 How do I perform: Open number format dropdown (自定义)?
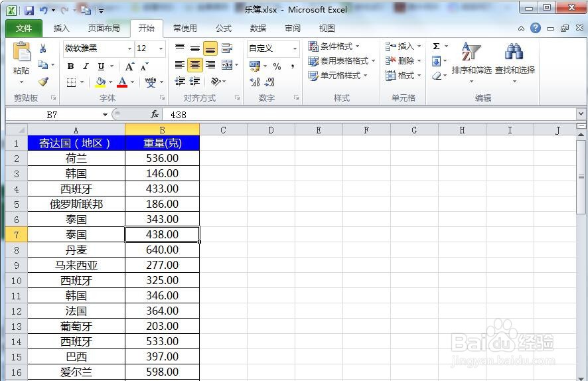click(x=295, y=48)
